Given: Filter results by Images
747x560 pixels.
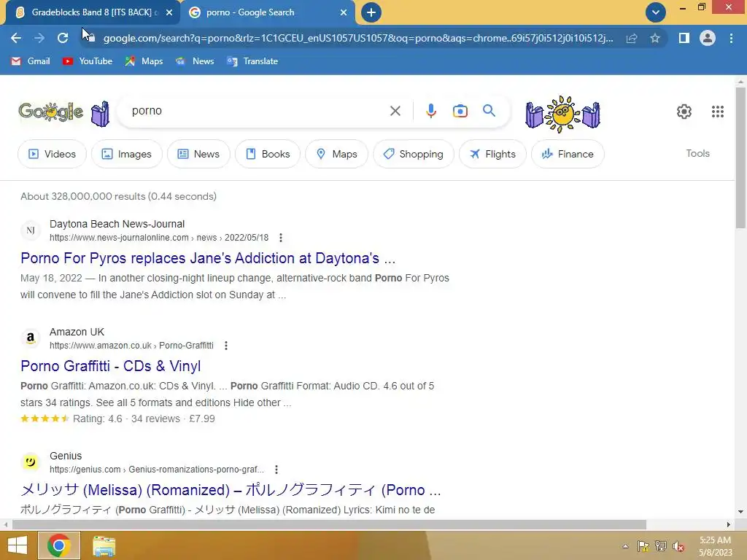Looking at the screenshot, I should pyautogui.click(x=127, y=154).
